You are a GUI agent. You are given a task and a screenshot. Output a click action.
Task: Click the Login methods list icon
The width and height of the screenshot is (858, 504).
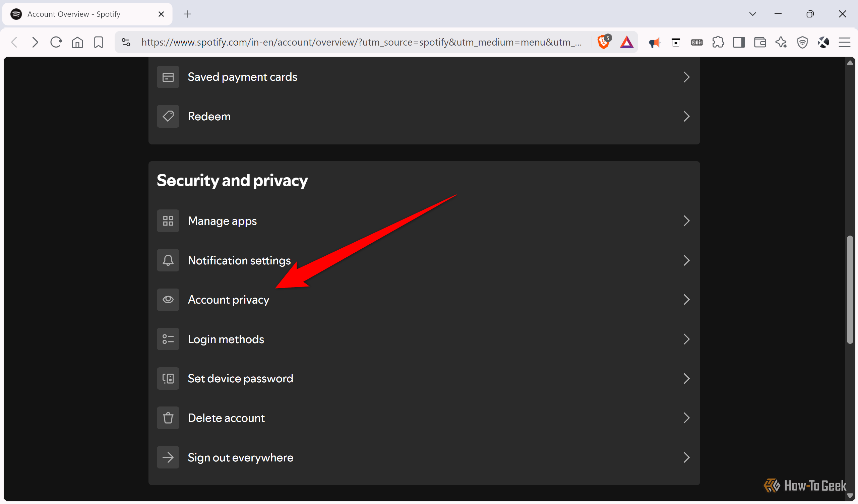pos(168,339)
